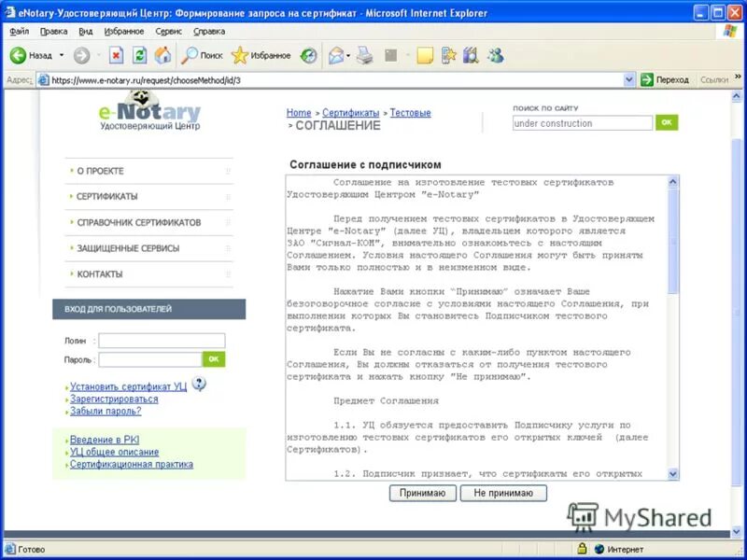Image resolution: width=747 pixels, height=560 pixels.
Task: Open the Search (Поиск) toolbar button
Action: (203, 56)
